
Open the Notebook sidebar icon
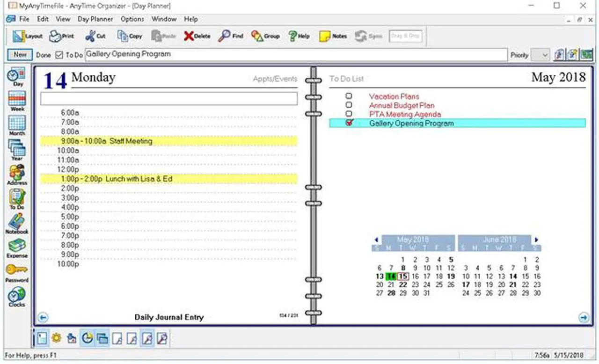tap(17, 224)
